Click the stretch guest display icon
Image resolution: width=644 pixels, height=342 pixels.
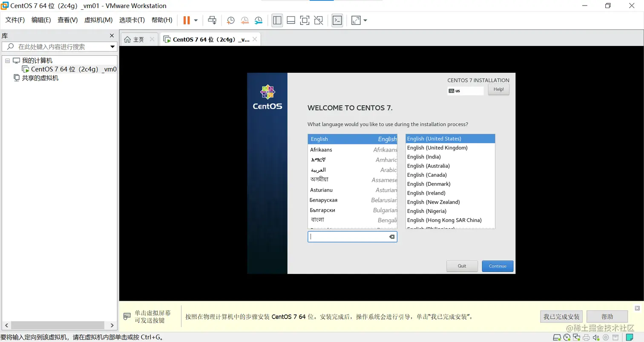tap(356, 20)
